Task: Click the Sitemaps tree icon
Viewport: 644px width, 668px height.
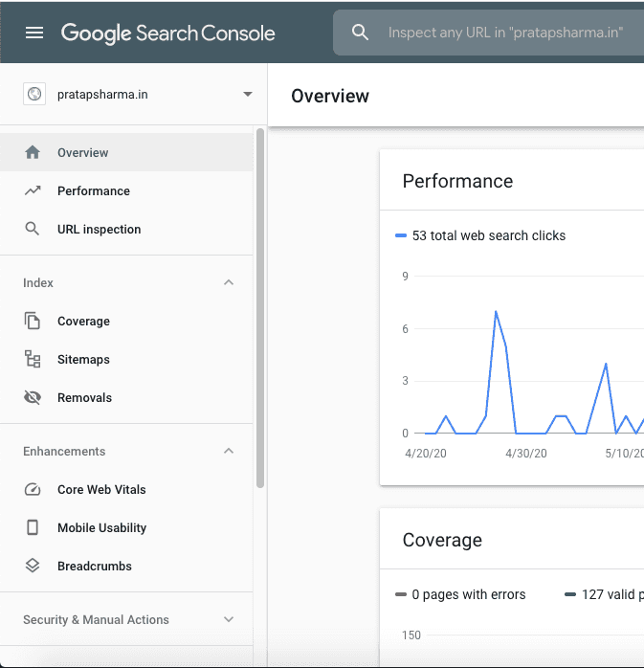Action: 33,359
